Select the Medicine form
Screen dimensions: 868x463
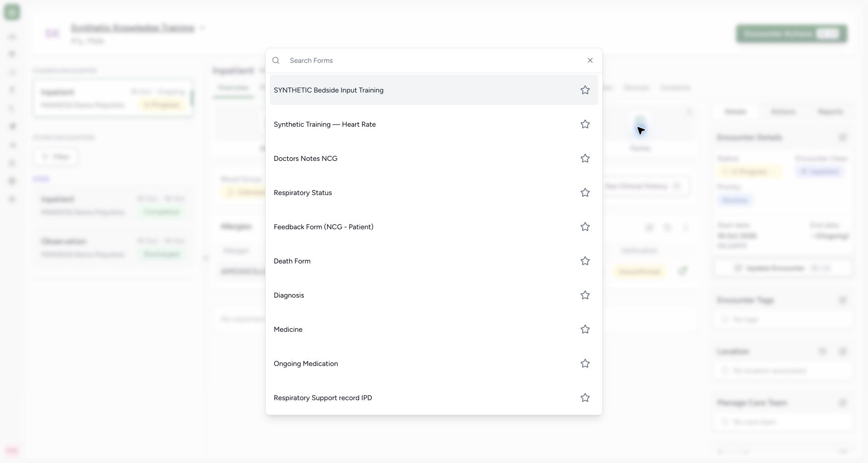pyautogui.click(x=434, y=329)
